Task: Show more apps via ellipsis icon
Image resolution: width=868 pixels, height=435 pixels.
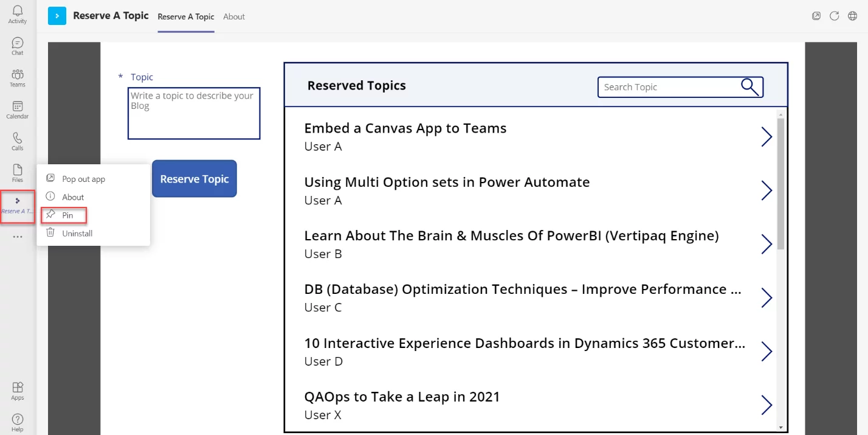Action: [x=18, y=237]
